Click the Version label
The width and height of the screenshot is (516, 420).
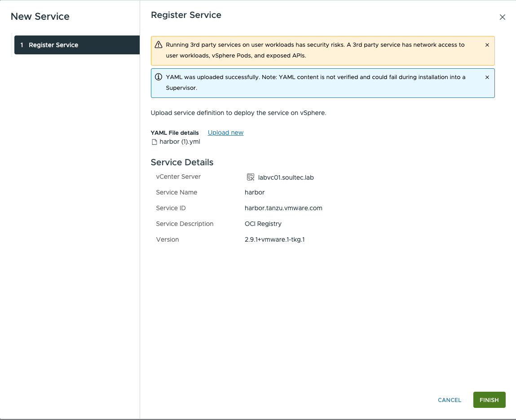[x=167, y=239]
